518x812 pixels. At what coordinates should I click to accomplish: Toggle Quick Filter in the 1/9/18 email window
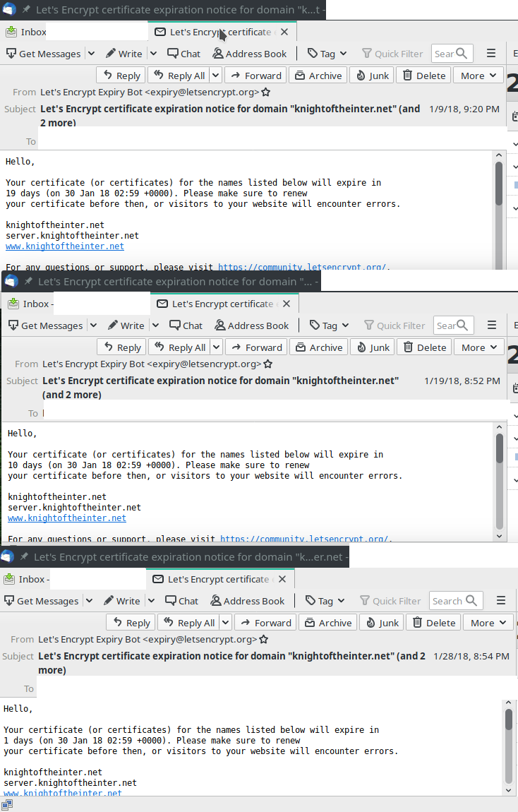pyautogui.click(x=392, y=54)
